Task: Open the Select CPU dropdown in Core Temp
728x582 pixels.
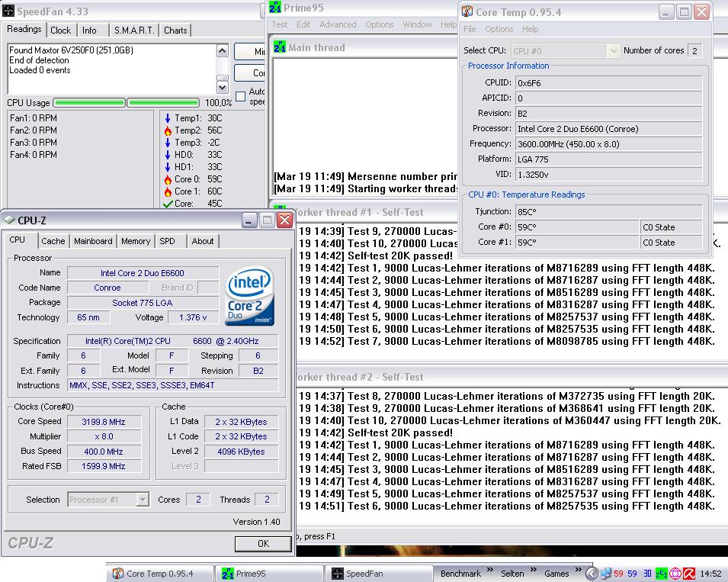Action: click(614, 50)
